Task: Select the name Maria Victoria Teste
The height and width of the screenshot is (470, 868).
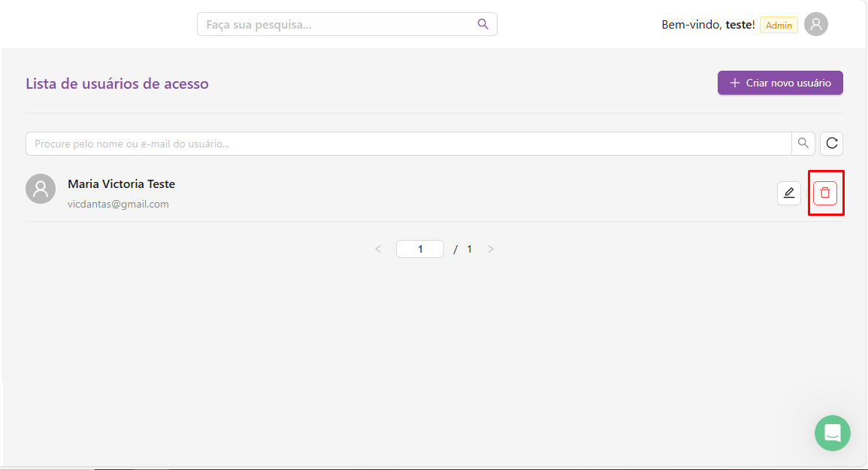Action: (x=121, y=183)
